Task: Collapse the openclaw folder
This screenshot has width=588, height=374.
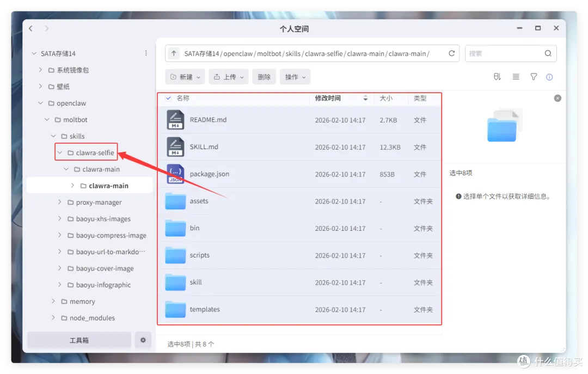Action: (40, 103)
